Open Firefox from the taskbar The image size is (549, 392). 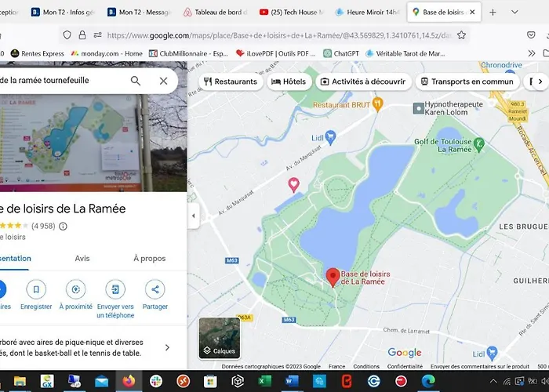click(129, 381)
